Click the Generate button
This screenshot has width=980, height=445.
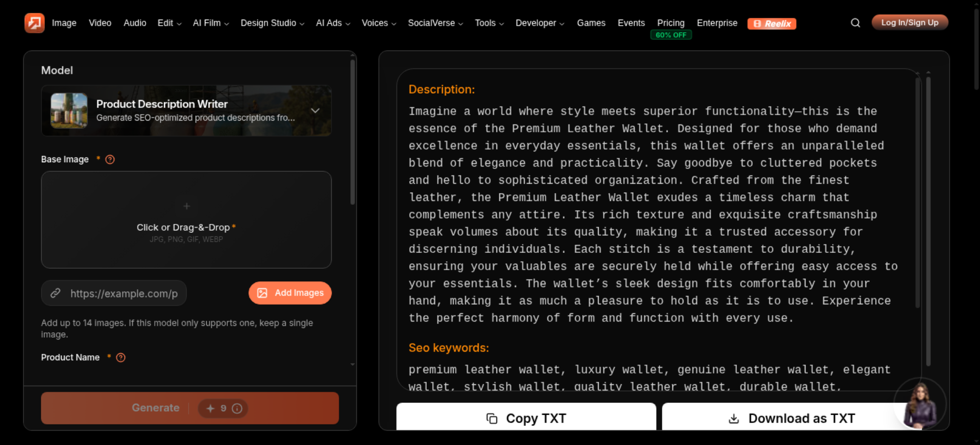pyautogui.click(x=190, y=408)
